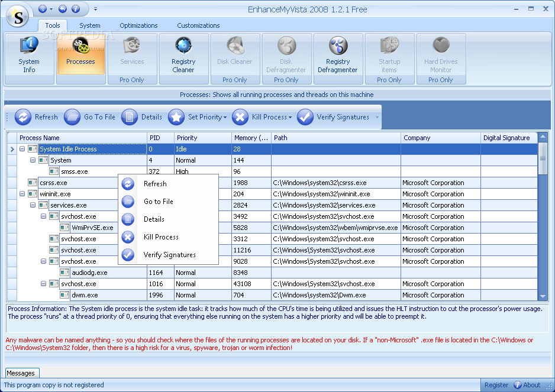
Task: Click the process list scroll down arrow
Action: [543, 296]
